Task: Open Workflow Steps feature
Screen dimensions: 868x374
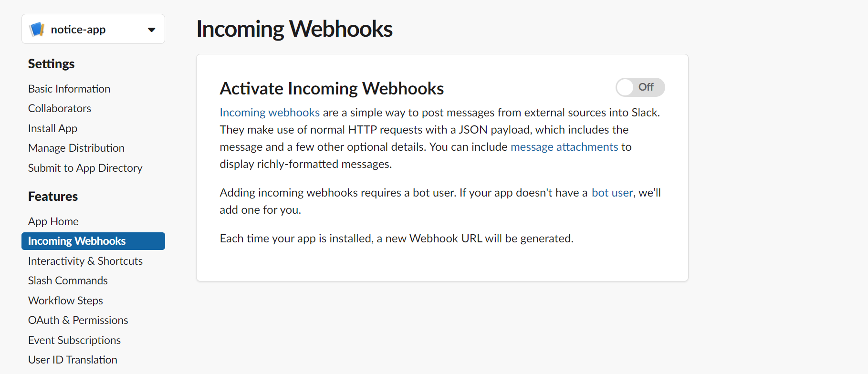Action: (65, 301)
